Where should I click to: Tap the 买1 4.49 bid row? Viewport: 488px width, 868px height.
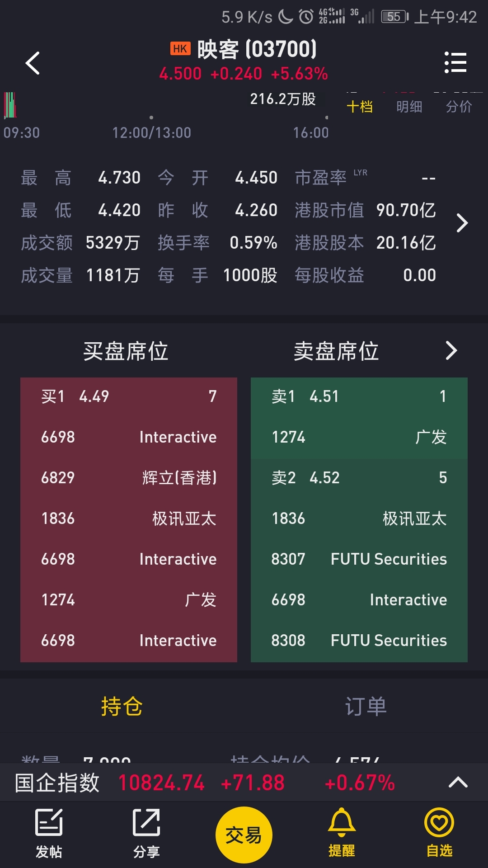[129, 396]
